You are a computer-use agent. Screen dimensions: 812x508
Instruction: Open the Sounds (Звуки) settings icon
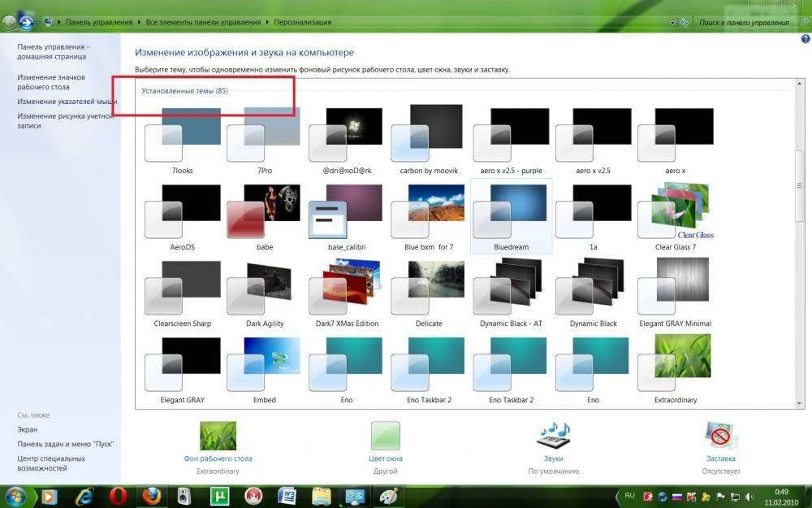[553, 436]
